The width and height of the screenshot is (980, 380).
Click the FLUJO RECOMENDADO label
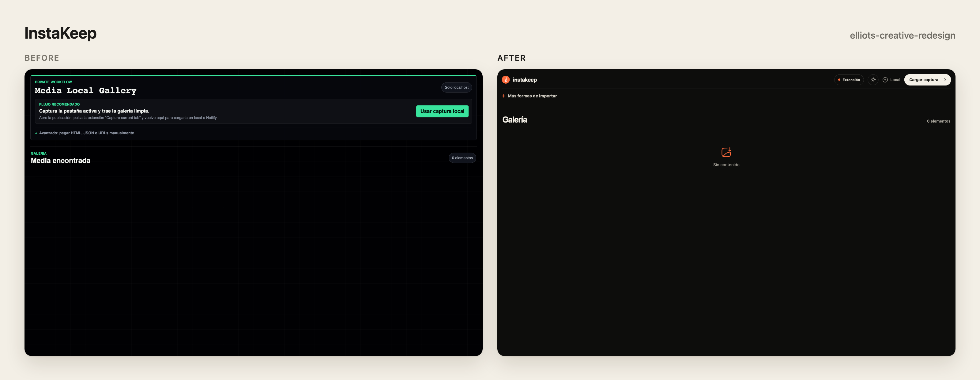tap(59, 104)
